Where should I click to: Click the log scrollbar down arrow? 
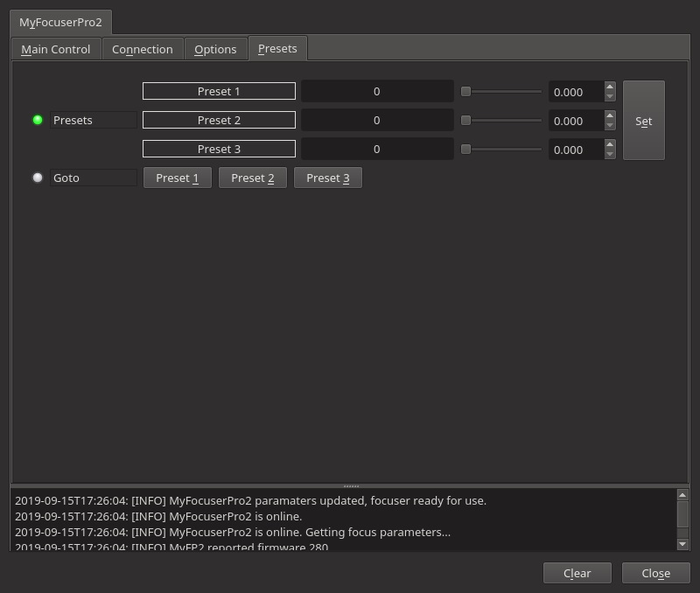[682, 544]
